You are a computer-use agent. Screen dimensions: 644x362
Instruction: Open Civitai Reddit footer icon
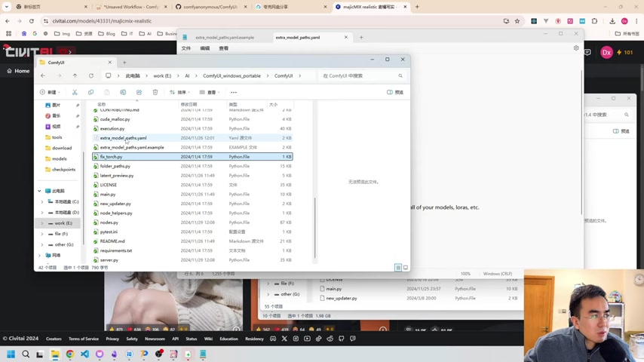pos(330,339)
